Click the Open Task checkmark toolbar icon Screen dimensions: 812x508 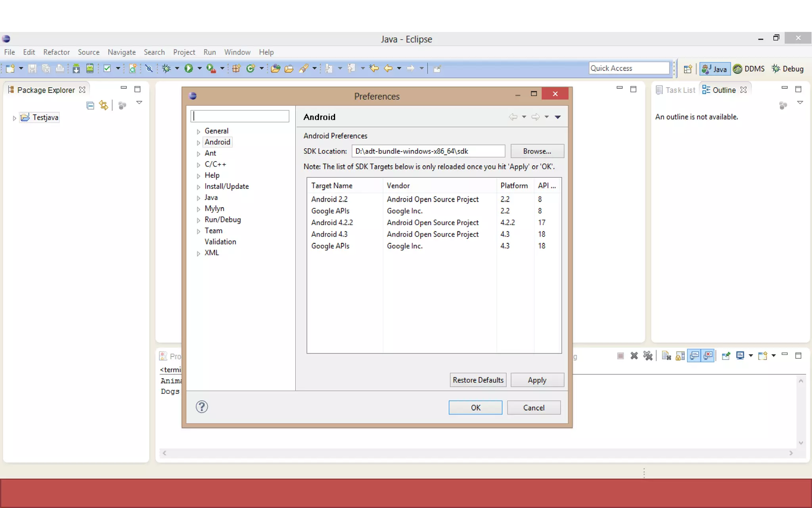point(107,69)
